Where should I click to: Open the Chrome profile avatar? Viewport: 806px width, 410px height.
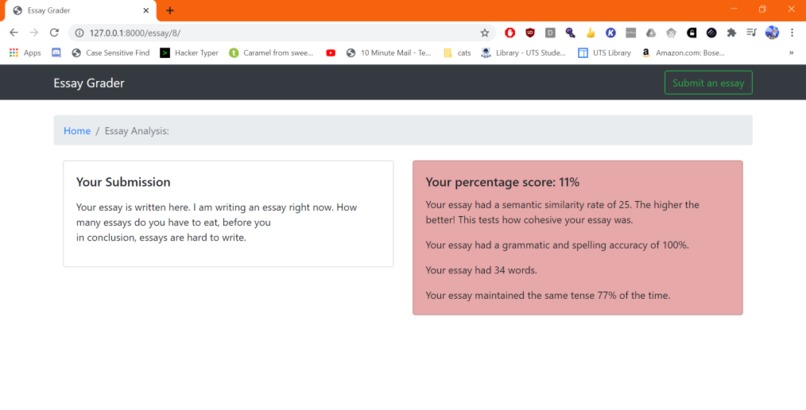(x=772, y=33)
